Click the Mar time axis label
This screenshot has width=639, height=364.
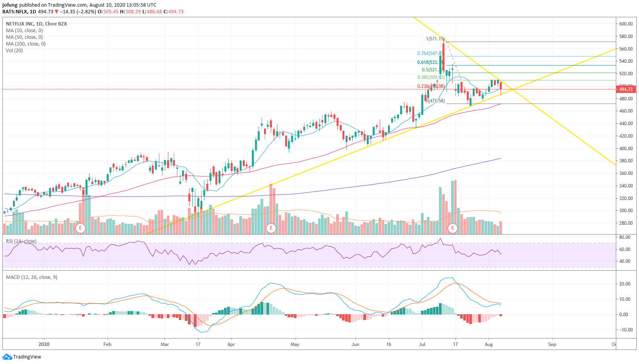point(165,344)
